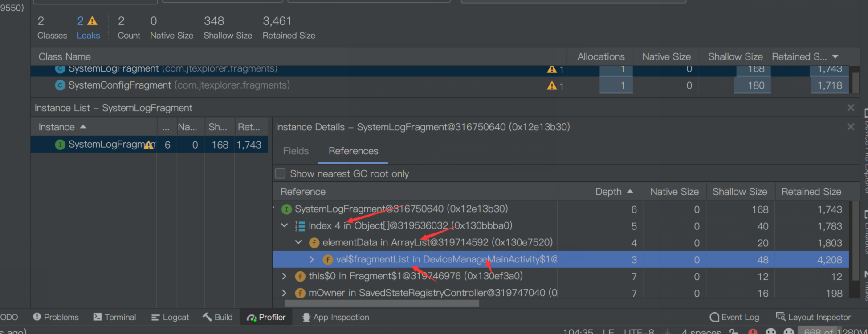Screen dimensions: 868x334
Task: Collapse the elementData in ArrayList node
Action: (298, 243)
